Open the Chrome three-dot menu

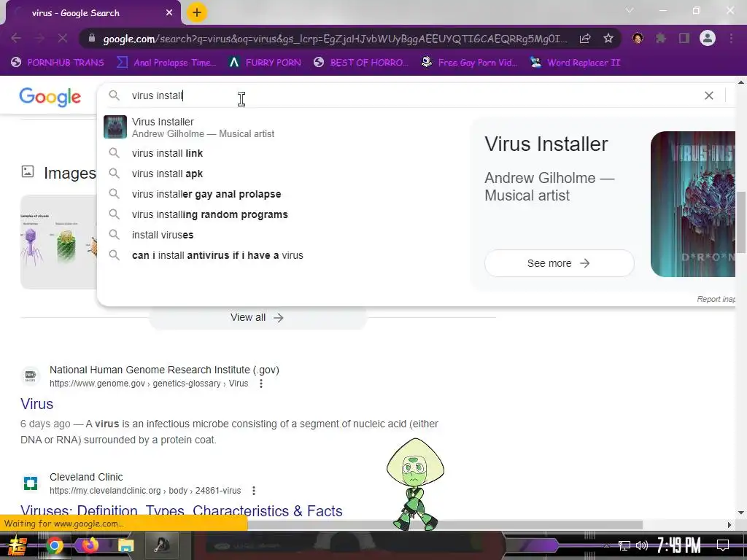click(x=731, y=38)
